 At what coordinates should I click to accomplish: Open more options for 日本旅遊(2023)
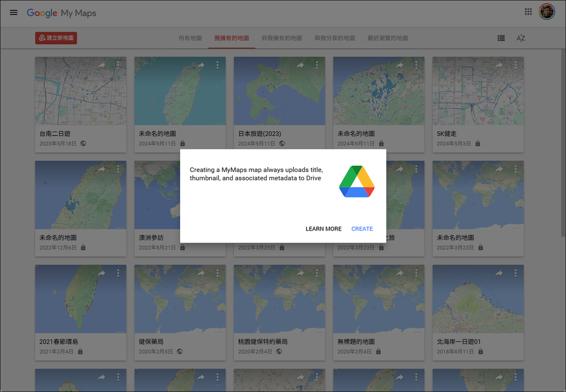(x=317, y=65)
